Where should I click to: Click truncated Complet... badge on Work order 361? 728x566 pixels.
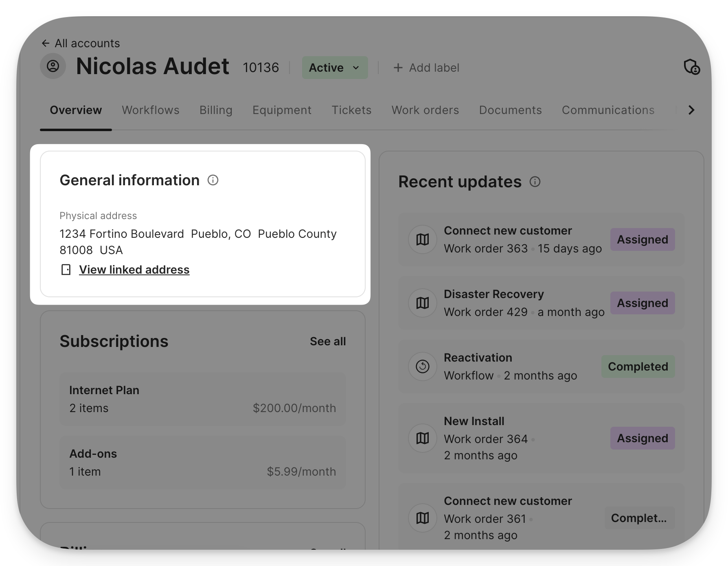coord(640,518)
